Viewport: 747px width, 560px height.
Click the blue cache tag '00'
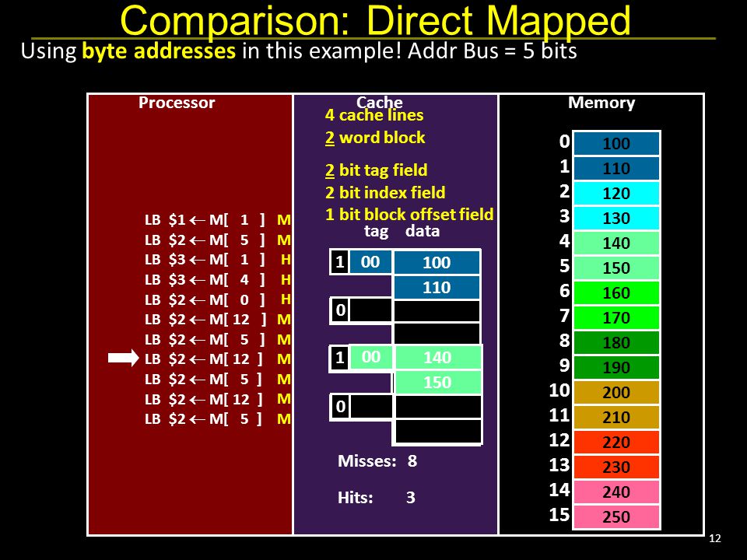(370, 262)
